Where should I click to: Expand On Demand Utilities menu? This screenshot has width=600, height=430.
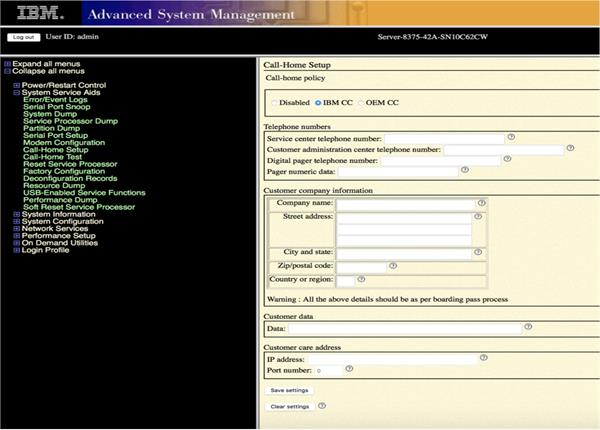16,243
